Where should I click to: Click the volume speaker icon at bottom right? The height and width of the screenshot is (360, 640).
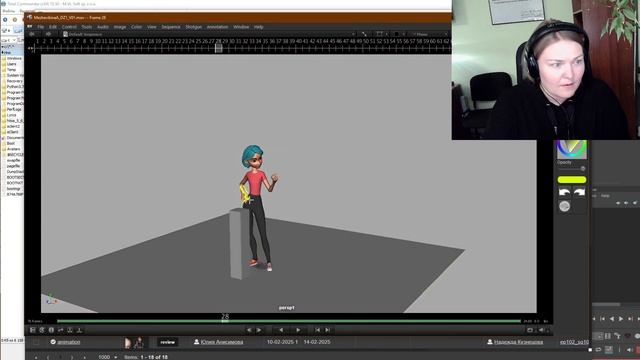[x=542, y=330]
